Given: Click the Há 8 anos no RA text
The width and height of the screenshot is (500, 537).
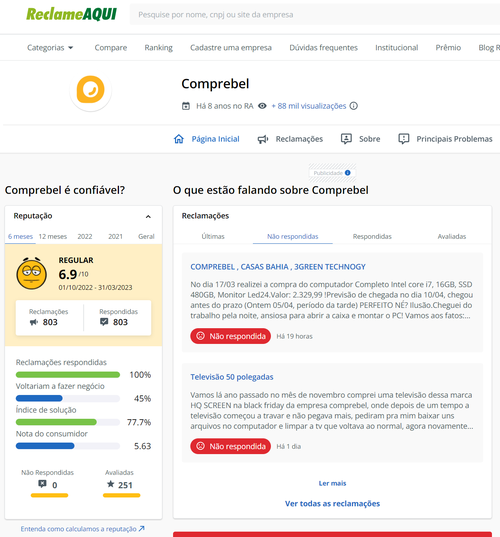Looking at the screenshot, I should [x=225, y=106].
